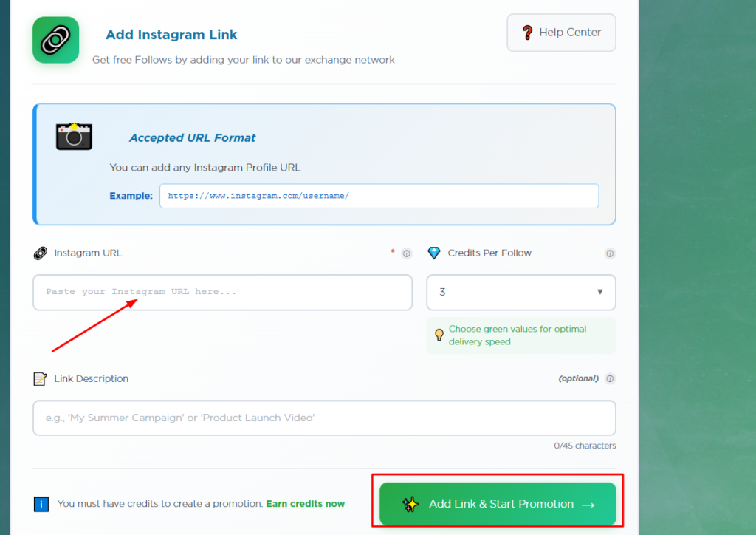Image resolution: width=756 pixels, height=535 pixels.
Task: Click the info icon next to Instagram URL
Action: pos(407,253)
